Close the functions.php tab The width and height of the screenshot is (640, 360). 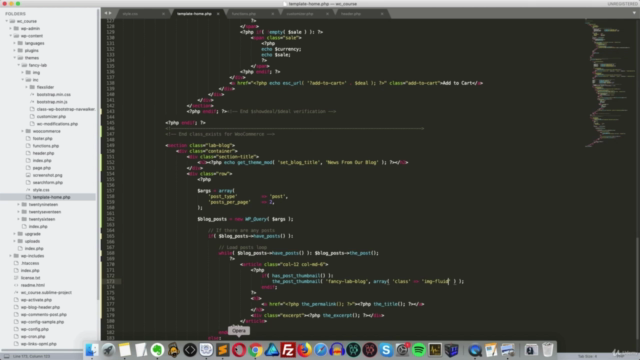(273, 13)
